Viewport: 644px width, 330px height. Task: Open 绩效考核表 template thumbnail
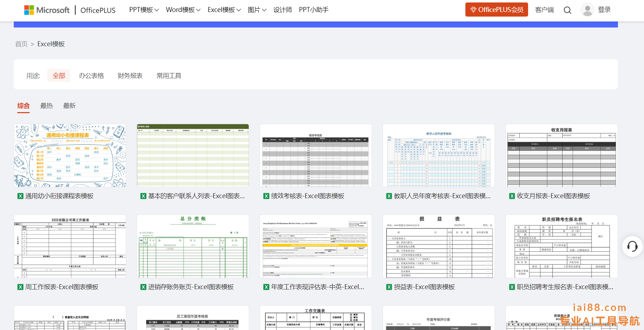tap(316, 155)
